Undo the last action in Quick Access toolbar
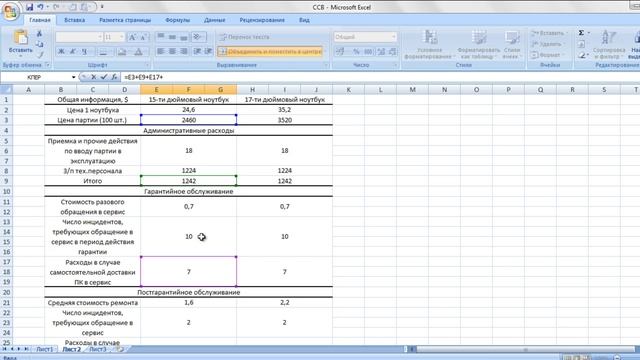This screenshot has width=640, height=360. pyautogui.click(x=40, y=7)
